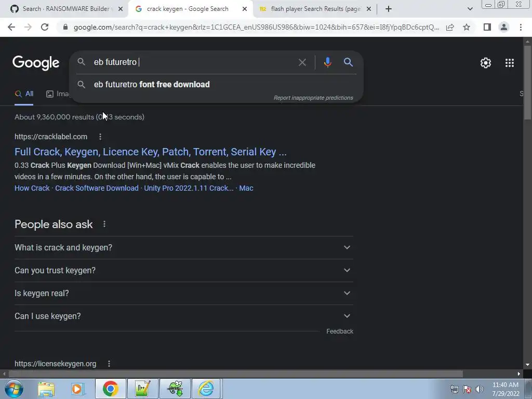
Task: Share this page from the address bar
Action: click(x=450, y=27)
